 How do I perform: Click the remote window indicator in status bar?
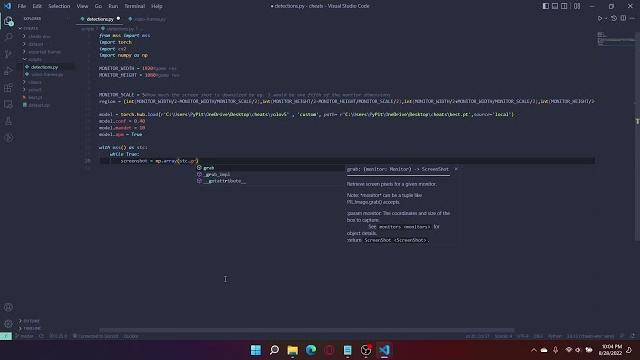coord(6,336)
